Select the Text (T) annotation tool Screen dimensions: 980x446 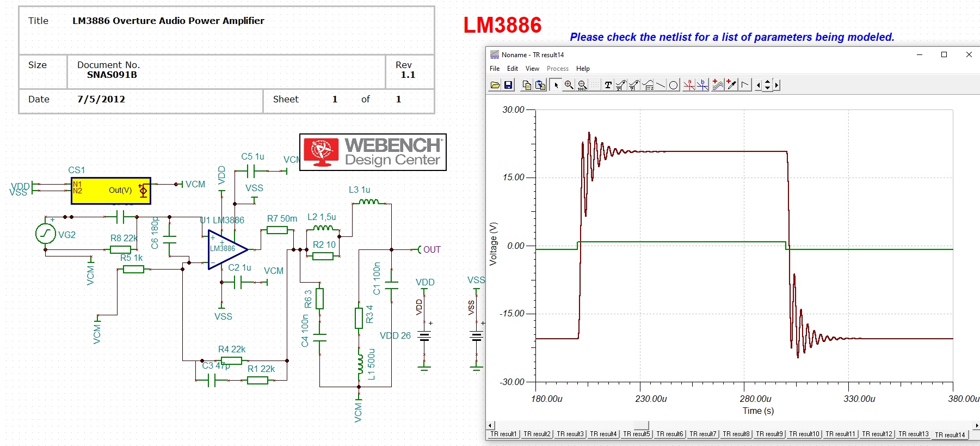(x=608, y=85)
